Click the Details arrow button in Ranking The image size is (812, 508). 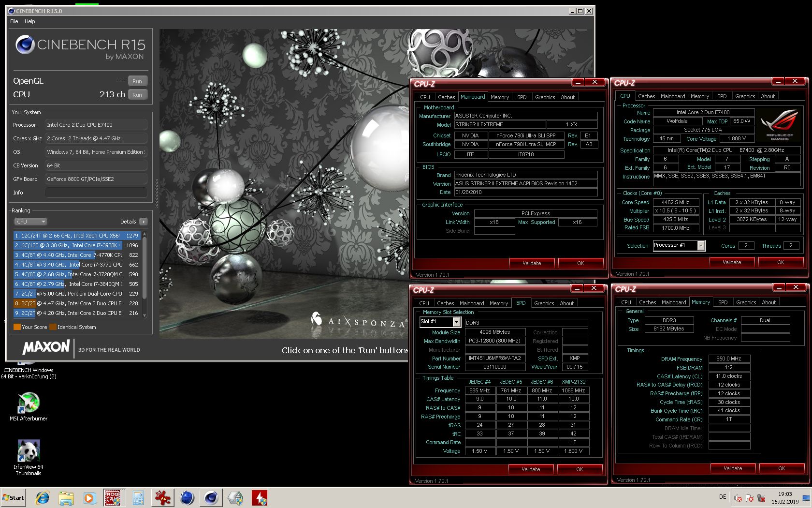(x=143, y=222)
